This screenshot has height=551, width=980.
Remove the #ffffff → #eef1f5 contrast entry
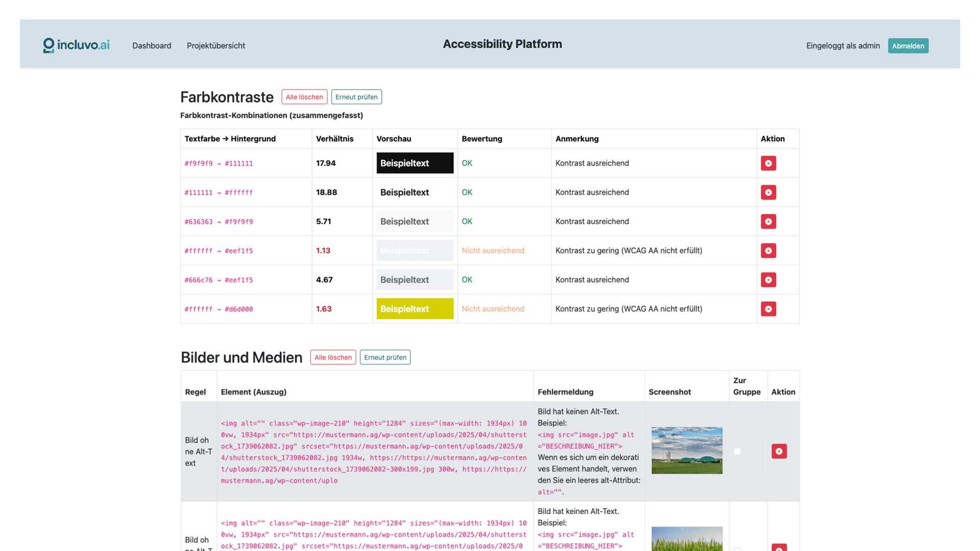[x=768, y=251]
